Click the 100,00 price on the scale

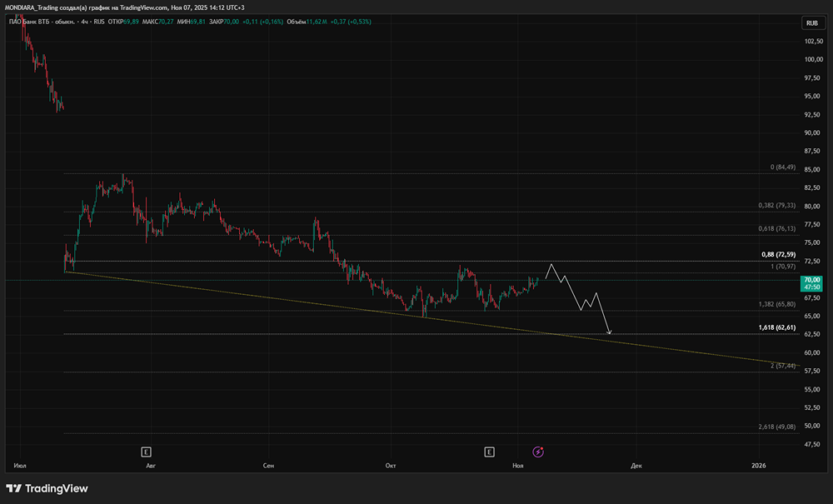[813, 59]
